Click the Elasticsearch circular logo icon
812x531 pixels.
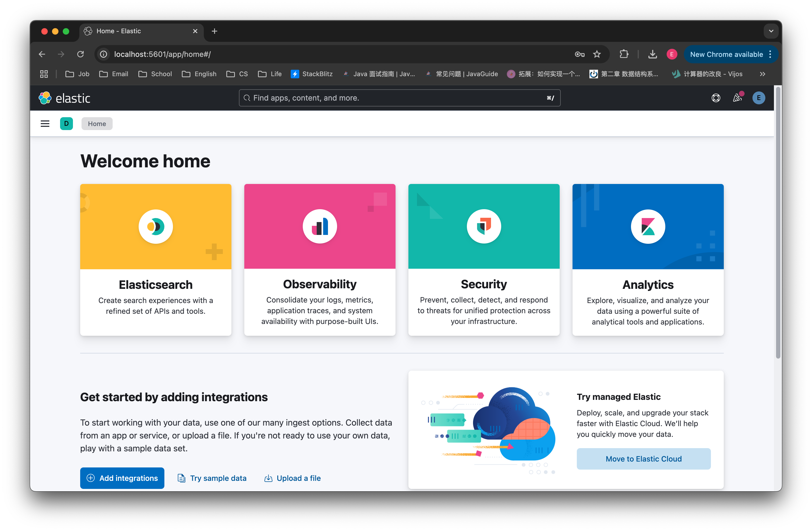(156, 227)
